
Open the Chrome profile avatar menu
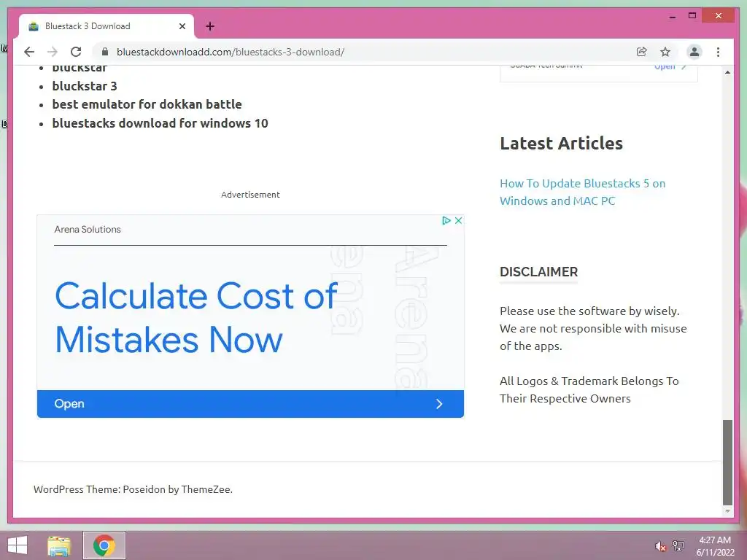point(694,52)
